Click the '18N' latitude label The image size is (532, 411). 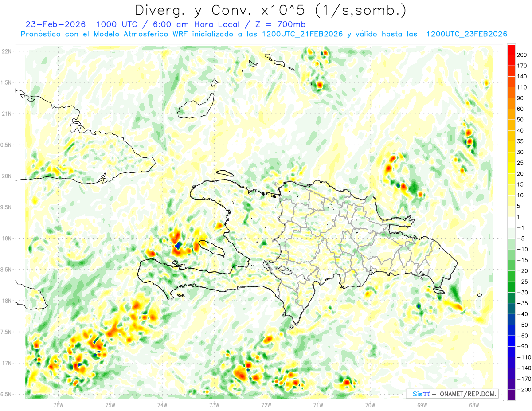7,301
